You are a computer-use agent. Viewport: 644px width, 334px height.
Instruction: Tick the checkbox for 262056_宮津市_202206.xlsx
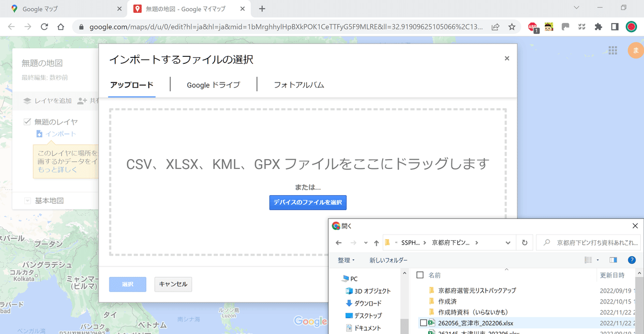pos(423,323)
